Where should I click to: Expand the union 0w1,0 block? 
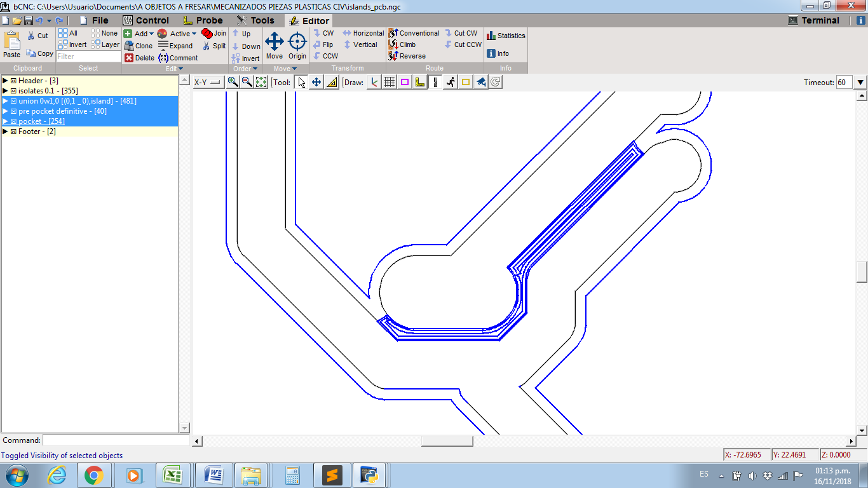(x=5, y=101)
